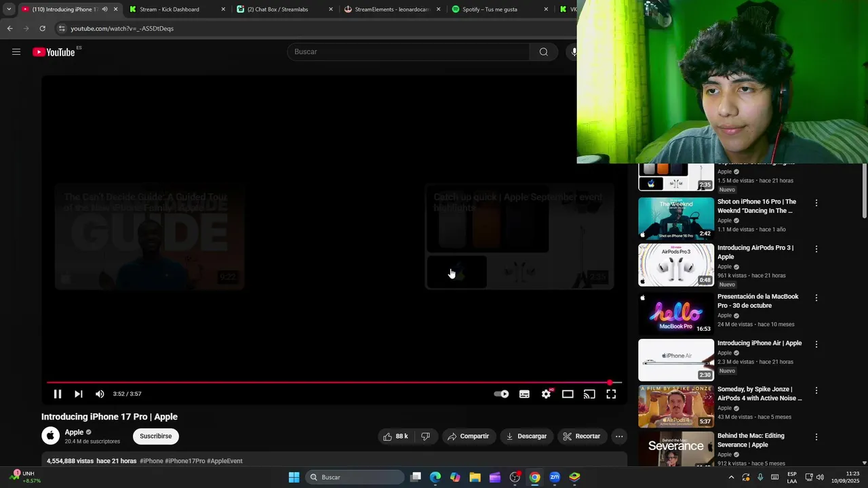Switch to Spotify Tus me gusta tab
This screenshot has width=868, height=488.
500,9
